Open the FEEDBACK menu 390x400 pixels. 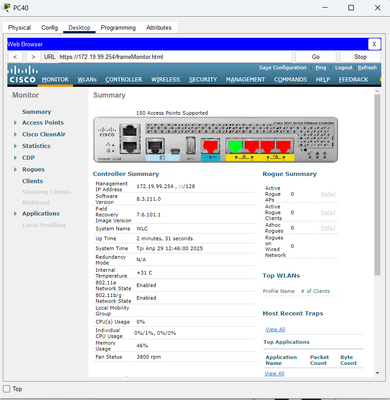[354, 80]
